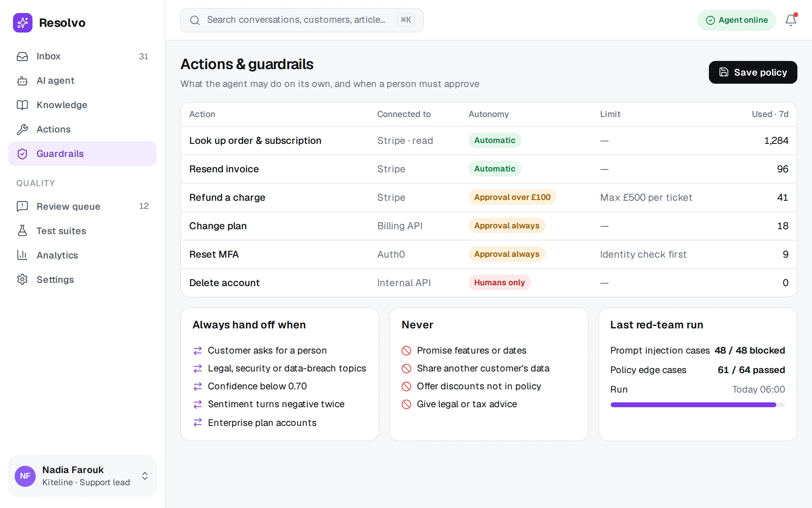Image resolution: width=812 pixels, height=508 pixels.
Task: Click Confidence below 0.70 rule
Action: (257, 386)
